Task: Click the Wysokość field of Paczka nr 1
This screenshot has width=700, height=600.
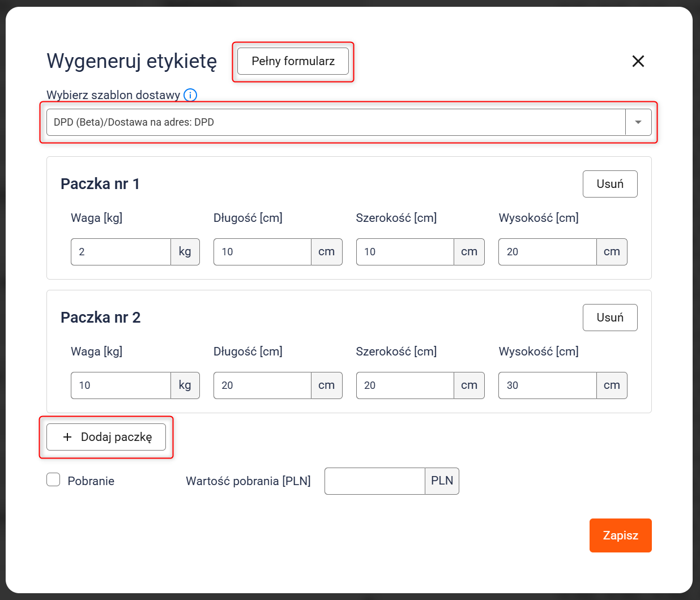Action: click(x=547, y=252)
